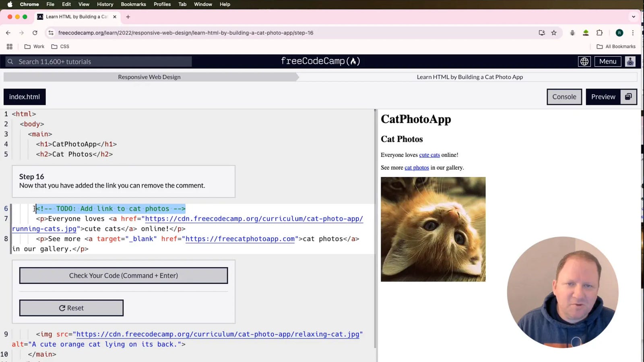This screenshot has width=644, height=362.
Task: Click the <h1>CatPhotoApp</h1> code line
Action: point(76,144)
